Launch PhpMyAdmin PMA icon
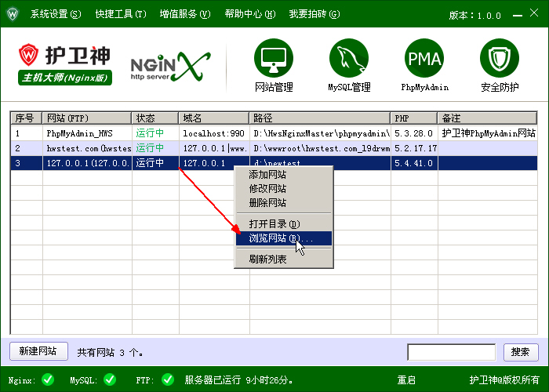This screenshot has width=549, height=392. 424,58
